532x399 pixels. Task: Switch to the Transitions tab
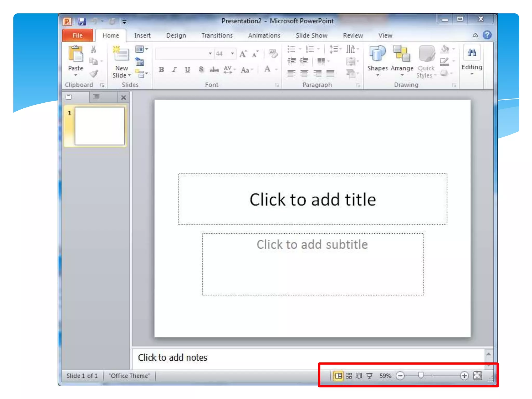217,36
